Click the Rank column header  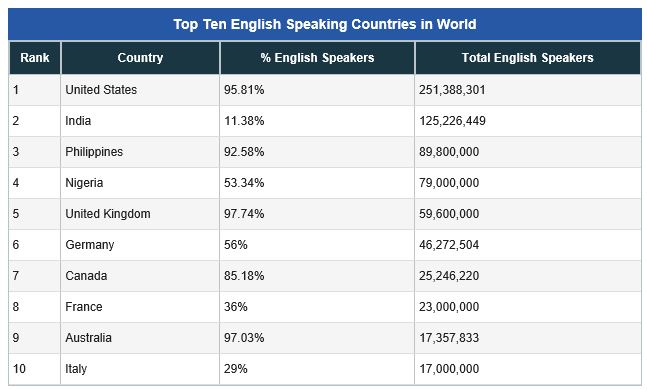coord(35,58)
